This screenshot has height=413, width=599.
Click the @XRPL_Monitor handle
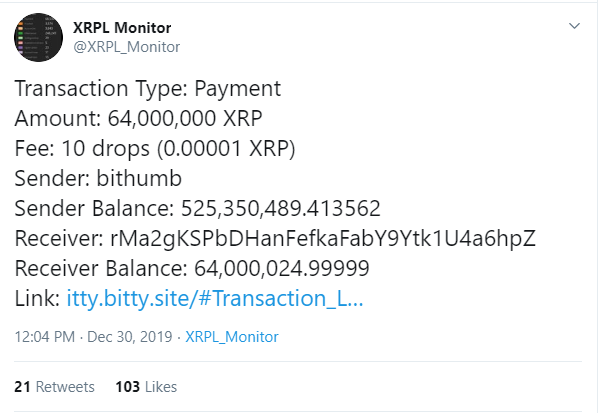point(126,47)
